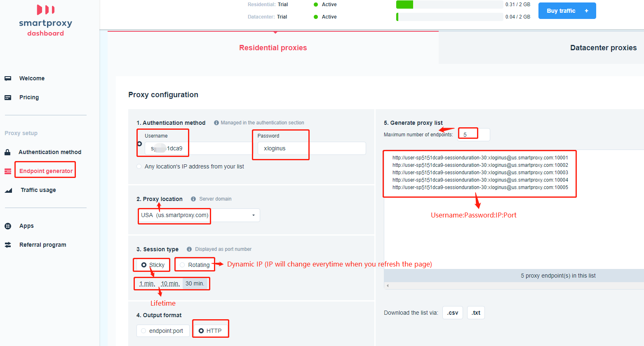Click the Authentication method lock icon

click(7, 152)
